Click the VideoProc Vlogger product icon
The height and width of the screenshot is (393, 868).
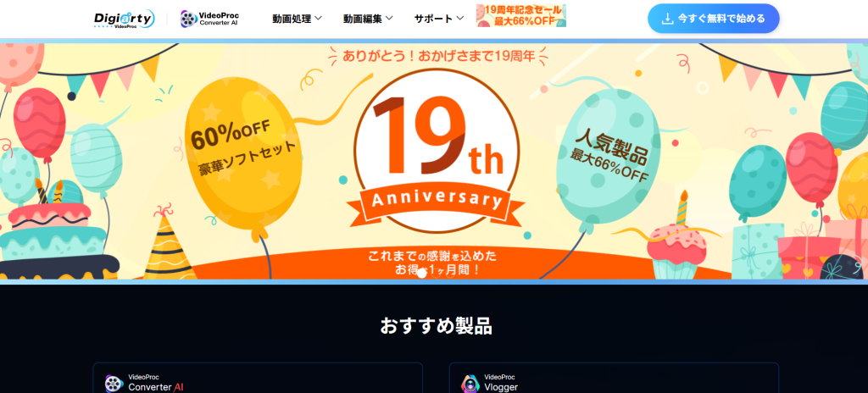[470, 383]
